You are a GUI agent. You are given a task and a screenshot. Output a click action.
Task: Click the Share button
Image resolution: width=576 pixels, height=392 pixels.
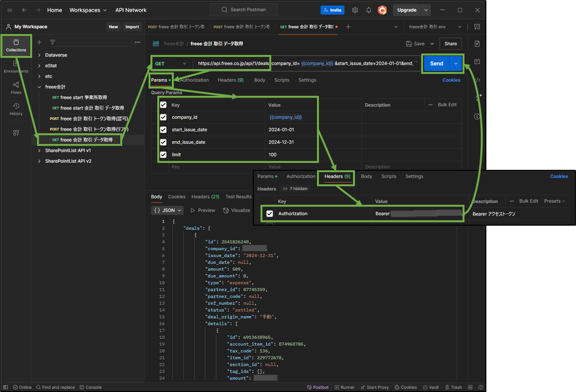(451, 44)
